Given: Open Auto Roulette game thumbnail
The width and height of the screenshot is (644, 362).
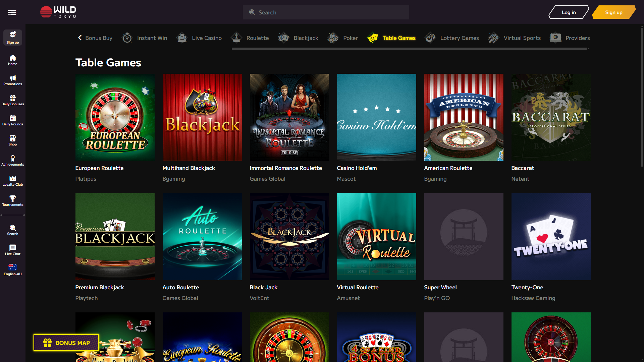Looking at the screenshot, I should click(x=202, y=237).
